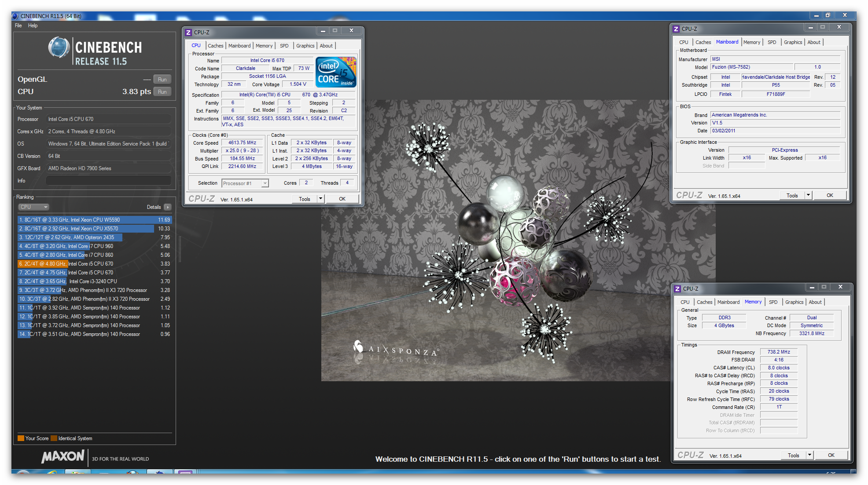
Task: Open About tab in bottom-right Memory CPU-Z window
Action: click(815, 302)
